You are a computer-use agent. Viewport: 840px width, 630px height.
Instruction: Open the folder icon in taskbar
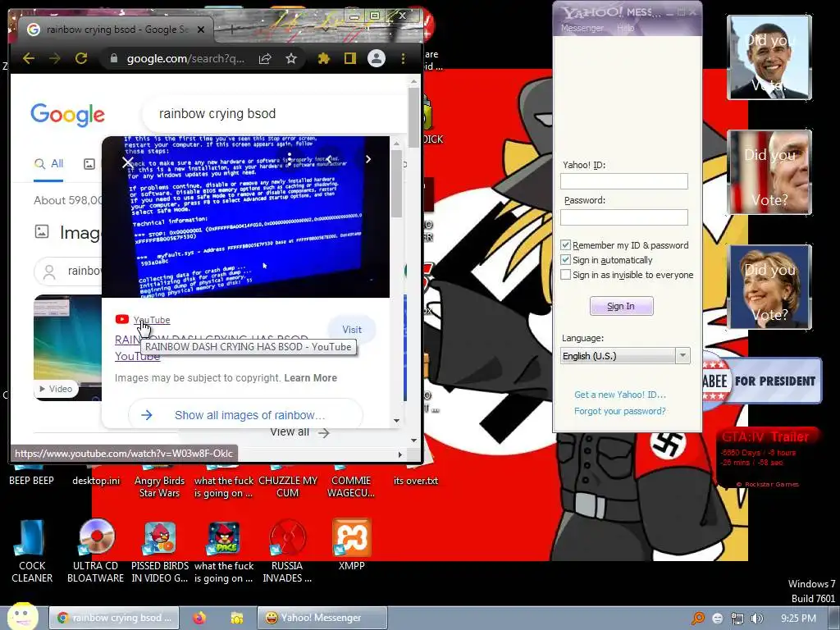coord(236,618)
